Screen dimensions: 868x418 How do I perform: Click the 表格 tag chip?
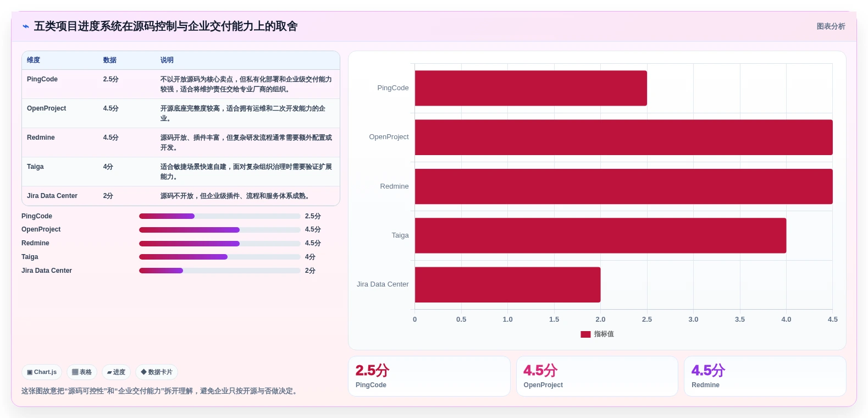(x=82, y=372)
